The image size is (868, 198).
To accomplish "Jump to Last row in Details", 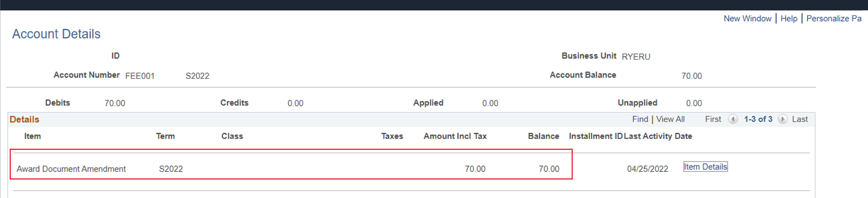I will tap(800, 119).
